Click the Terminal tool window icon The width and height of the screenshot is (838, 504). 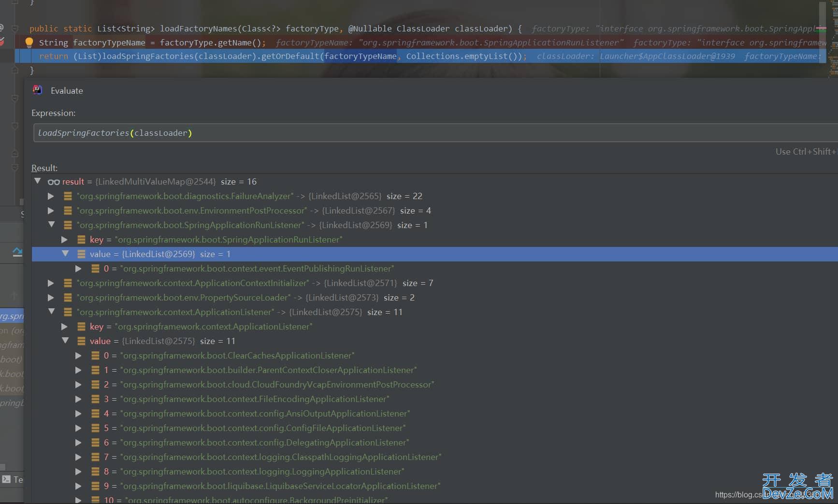click(x=6, y=479)
